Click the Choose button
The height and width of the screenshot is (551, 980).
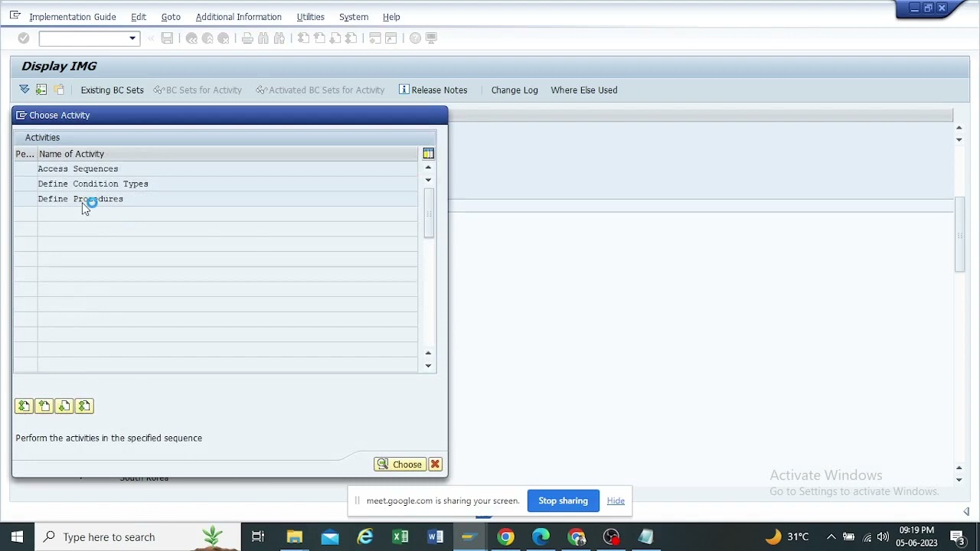click(x=400, y=465)
